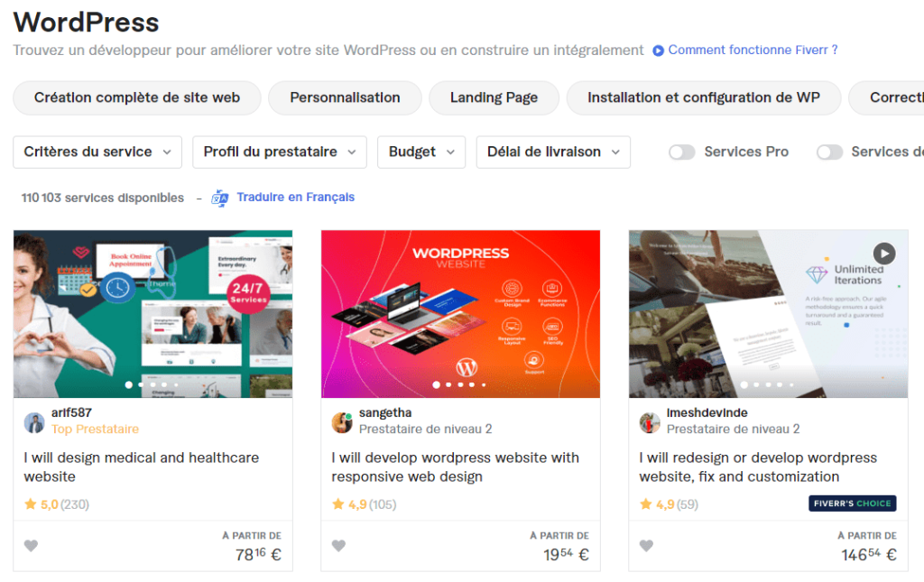Favorite the medical website gig with the heart

coord(31,545)
